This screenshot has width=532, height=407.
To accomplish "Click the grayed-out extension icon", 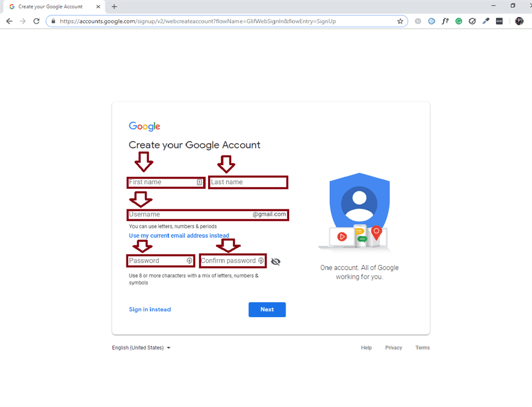I will 417,21.
